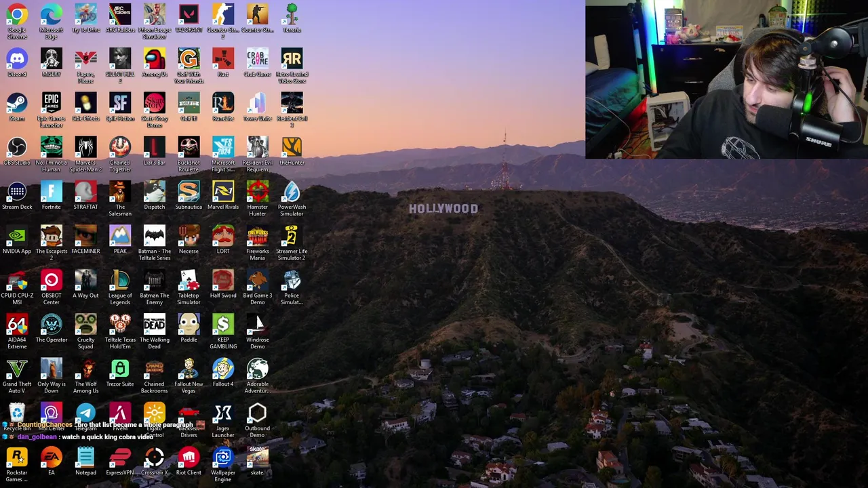This screenshot has width=868, height=488.
Task: Launch Microsoft Edge from the desktop
Action: click(x=52, y=14)
